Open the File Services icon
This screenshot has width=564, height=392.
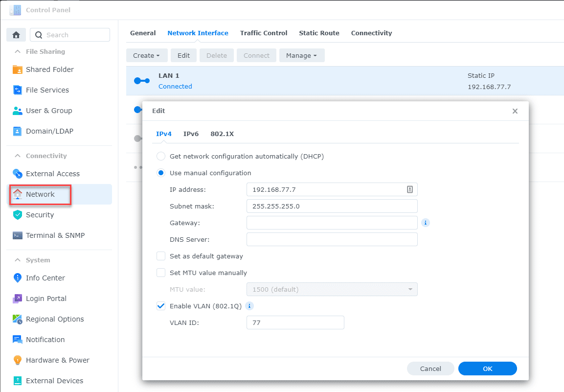(x=17, y=90)
